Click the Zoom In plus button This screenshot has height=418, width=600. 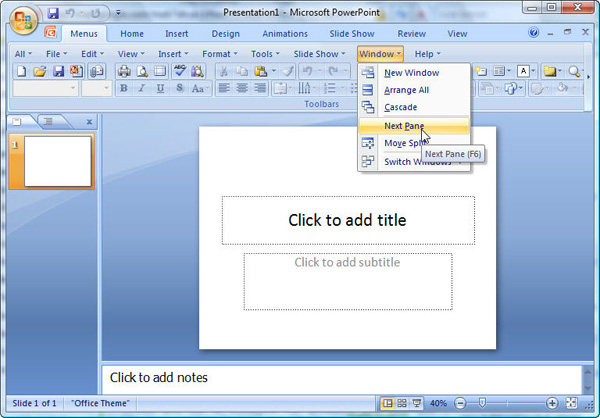(x=552, y=403)
